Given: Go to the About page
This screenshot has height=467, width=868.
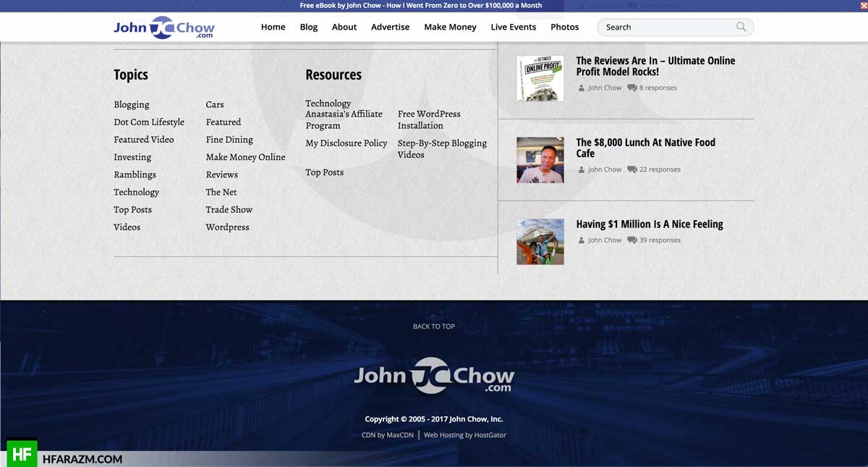Looking at the screenshot, I should [344, 27].
